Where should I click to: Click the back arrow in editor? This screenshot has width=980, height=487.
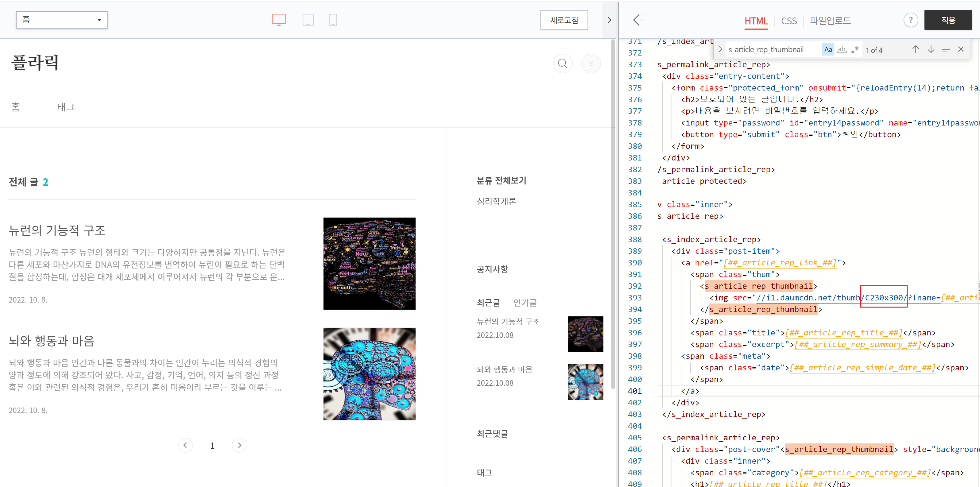pyautogui.click(x=639, y=20)
